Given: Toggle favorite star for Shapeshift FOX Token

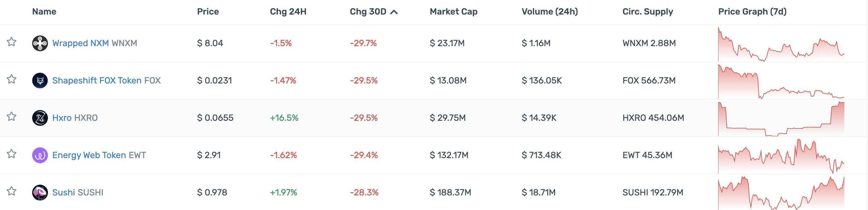Looking at the screenshot, I should (12, 79).
